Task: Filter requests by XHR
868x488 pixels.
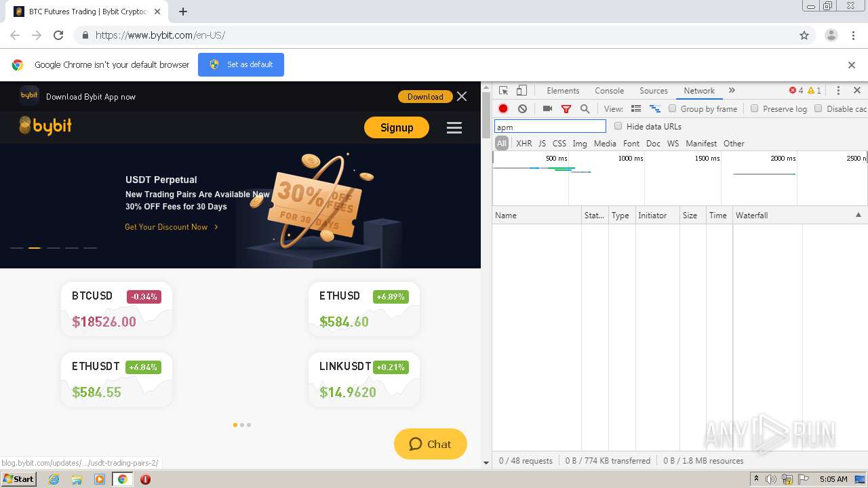Action: tap(524, 144)
